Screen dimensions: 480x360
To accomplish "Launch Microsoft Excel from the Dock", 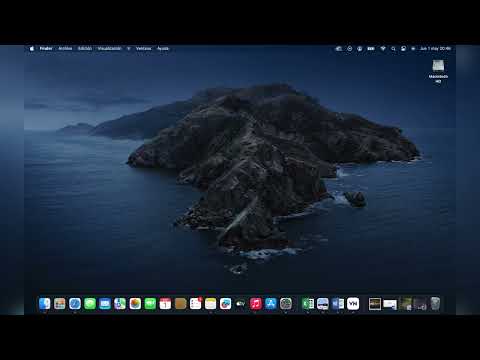I will pos(308,304).
